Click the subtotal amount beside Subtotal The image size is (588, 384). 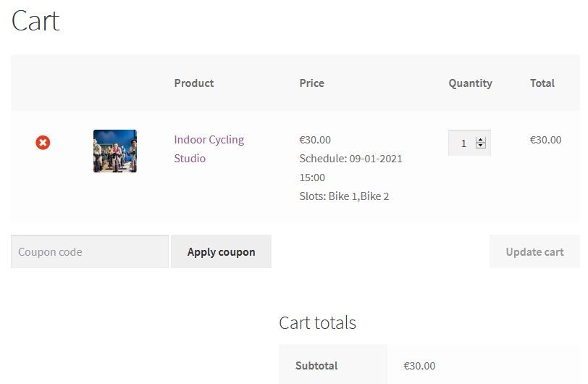coord(419,366)
